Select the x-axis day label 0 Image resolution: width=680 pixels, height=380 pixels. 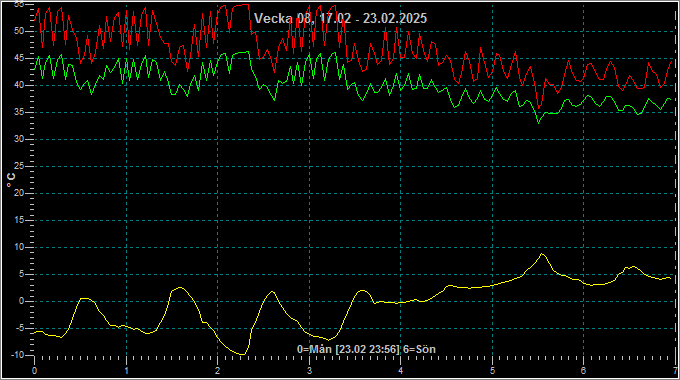pos(35,371)
